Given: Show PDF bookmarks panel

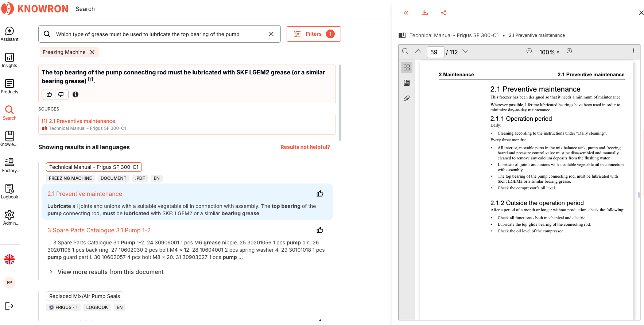Looking at the screenshot, I should click(x=407, y=83).
